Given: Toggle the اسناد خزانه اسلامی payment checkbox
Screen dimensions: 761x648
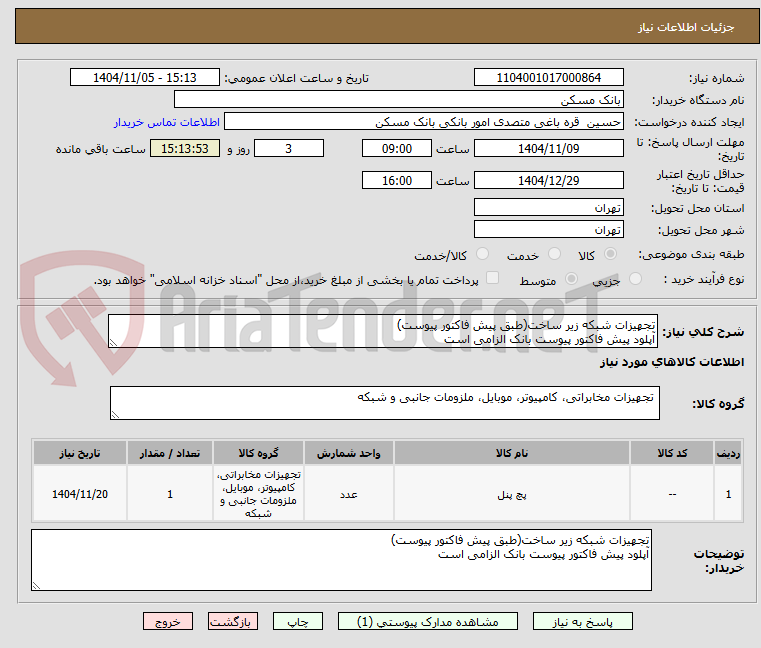Looking at the screenshot, I should click(493, 278).
